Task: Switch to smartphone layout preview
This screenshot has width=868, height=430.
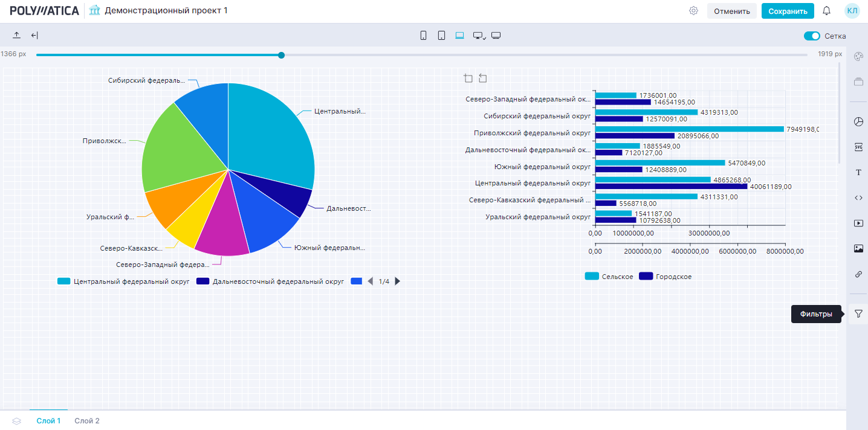Action: (423, 36)
